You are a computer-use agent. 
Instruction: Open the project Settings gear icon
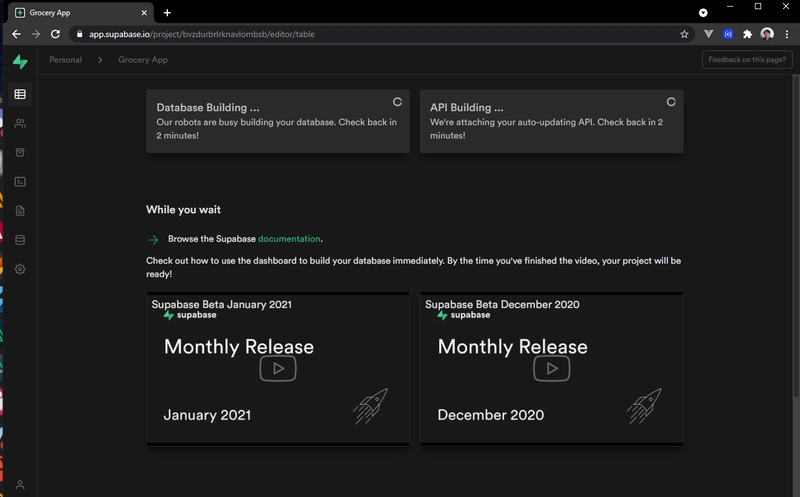click(20, 269)
